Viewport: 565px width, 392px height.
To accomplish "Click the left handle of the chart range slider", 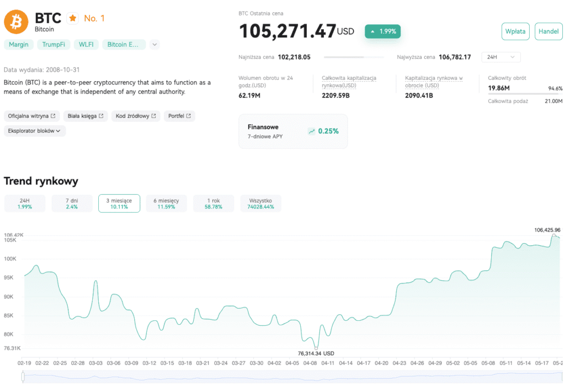I will click(23, 377).
